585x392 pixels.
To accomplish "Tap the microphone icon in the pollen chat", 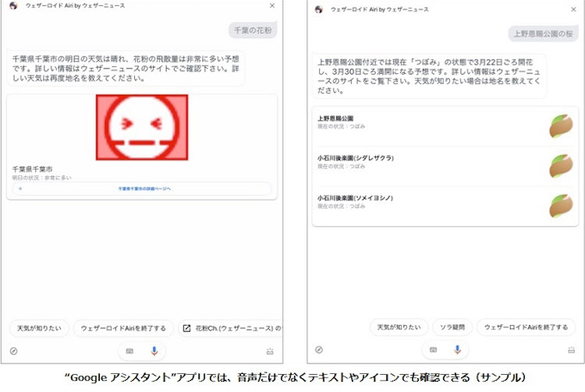I will tap(154, 350).
